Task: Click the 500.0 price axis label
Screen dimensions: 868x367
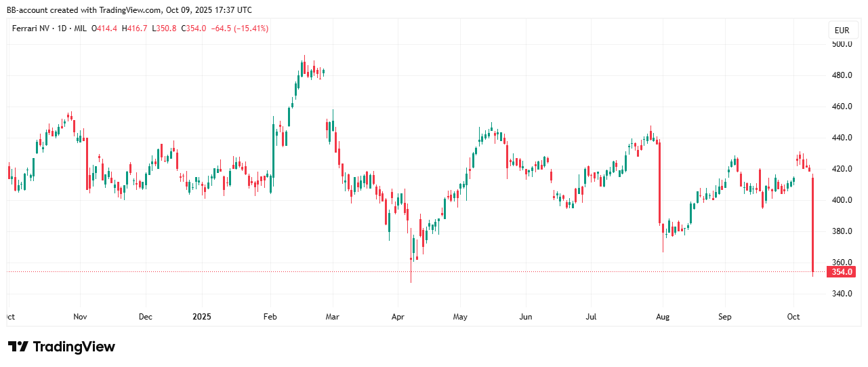Action: 842,44
